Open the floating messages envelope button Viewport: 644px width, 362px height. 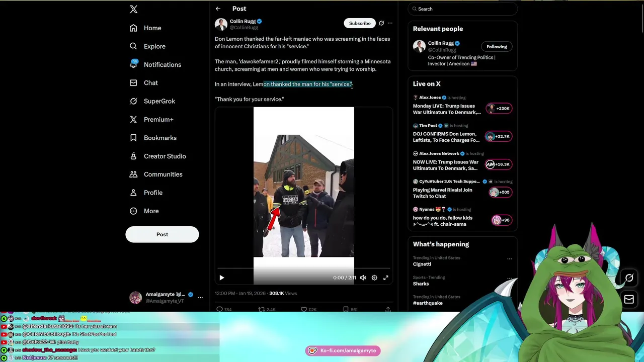pyautogui.click(x=629, y=300)
